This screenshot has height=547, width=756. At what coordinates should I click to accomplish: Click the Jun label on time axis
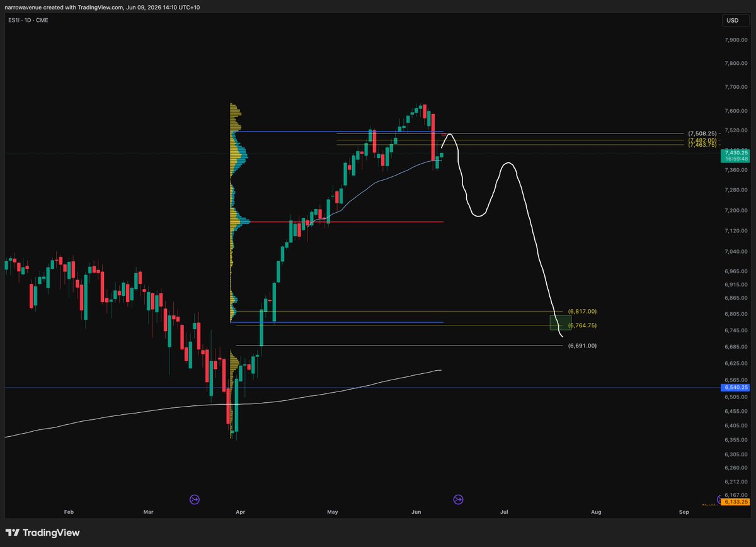[416, 512]
